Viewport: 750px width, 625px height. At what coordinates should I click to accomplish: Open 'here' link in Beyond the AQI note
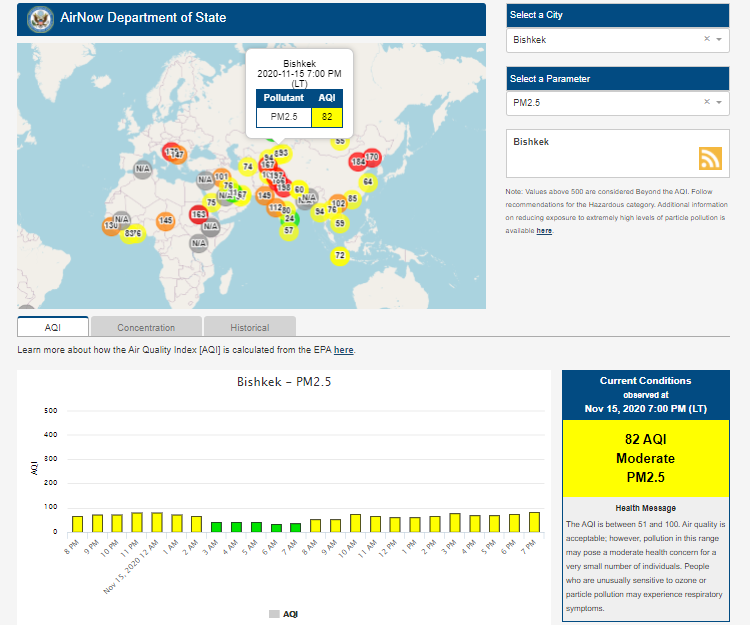click(544, 231)
